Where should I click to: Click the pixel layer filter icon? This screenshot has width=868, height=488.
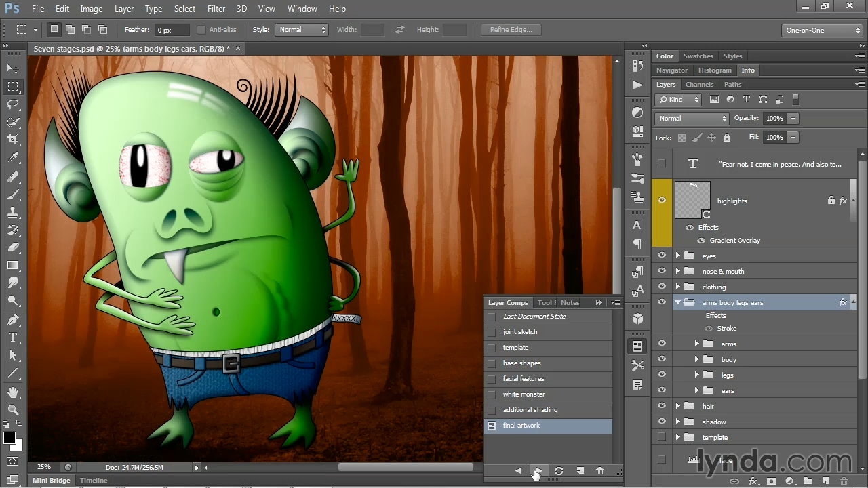714,100
